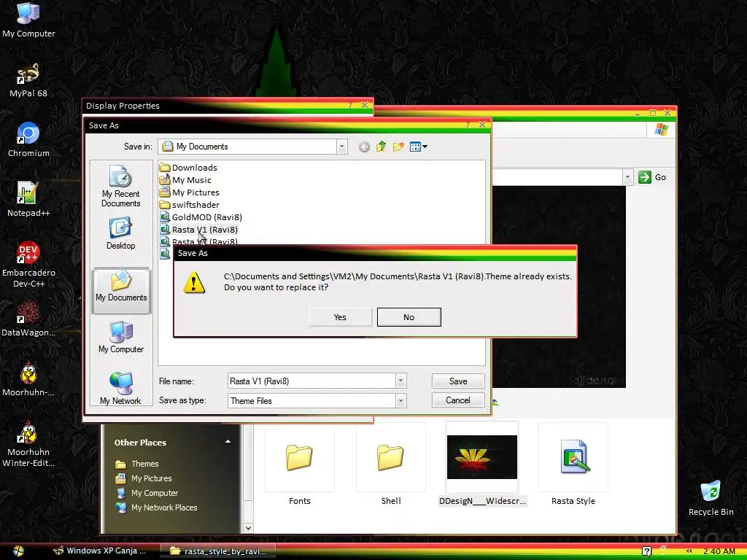Launch Notepad++ desktop shortcut
Image resolution: width=747 pixels, height=560 pixels.
pyautogui.click(x=28, y=200)
